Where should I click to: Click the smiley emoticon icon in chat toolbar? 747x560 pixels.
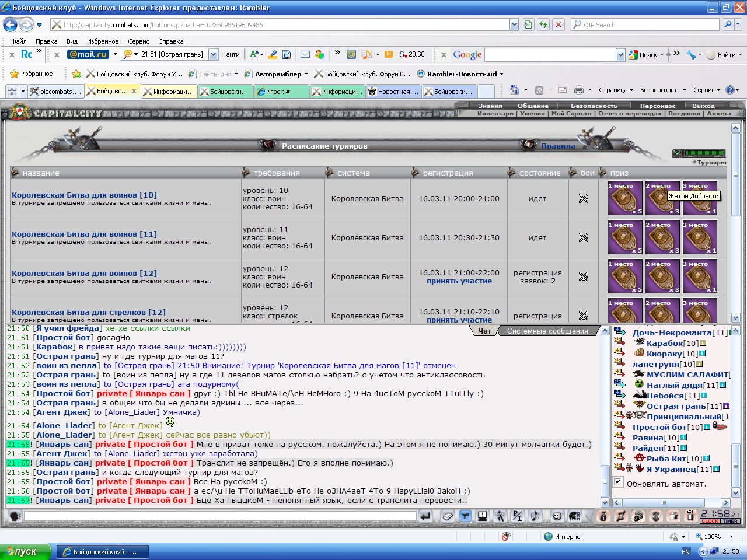pos(557,516)
